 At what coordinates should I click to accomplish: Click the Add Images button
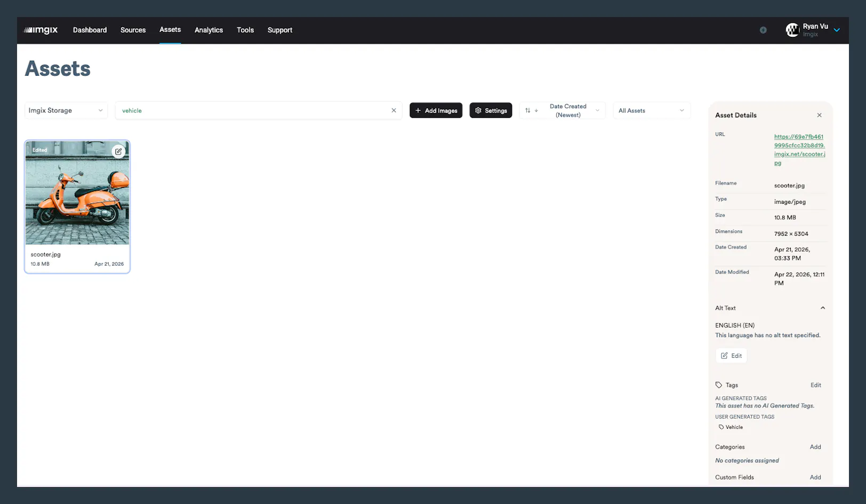tap(436, 110)
